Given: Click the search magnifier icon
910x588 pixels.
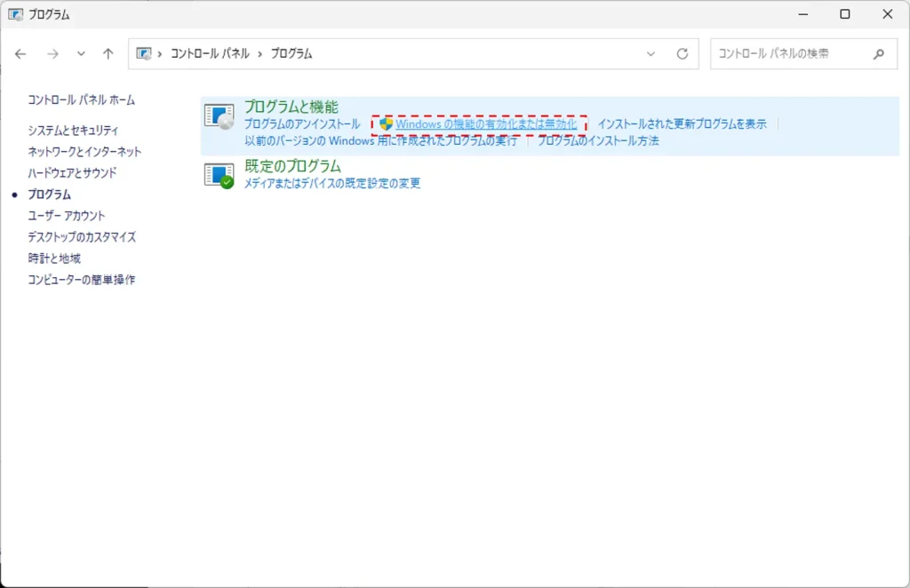Looking at the screenshot, I should [879, 53].
